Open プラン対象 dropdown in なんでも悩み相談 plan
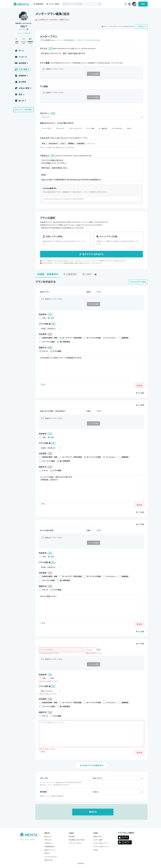 point(50,567)
